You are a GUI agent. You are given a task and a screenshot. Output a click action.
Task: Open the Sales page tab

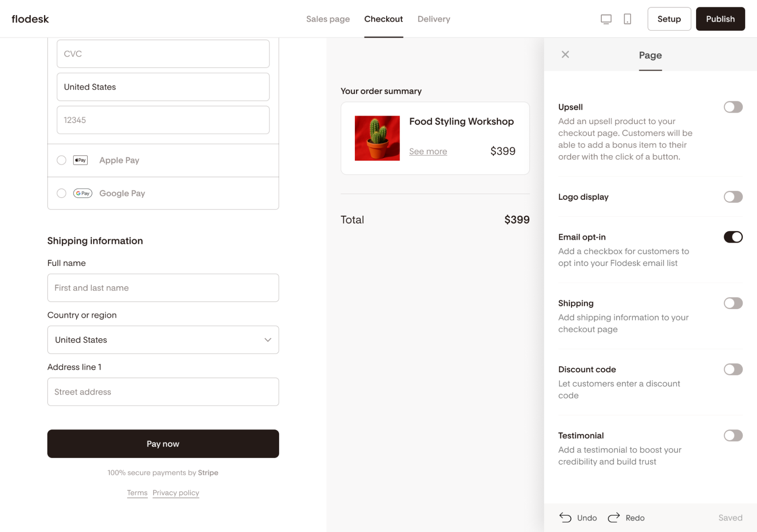328,19
